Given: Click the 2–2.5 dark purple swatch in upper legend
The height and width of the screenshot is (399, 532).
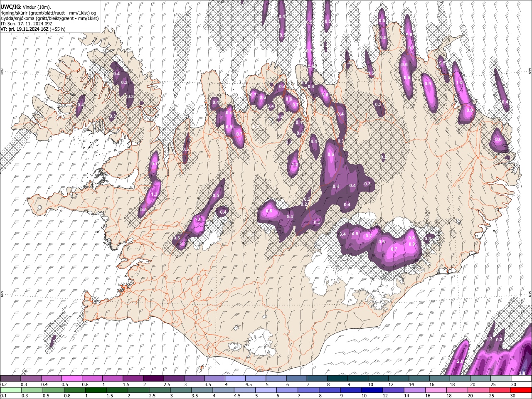Looking at the screenshot, I should point(153,379).
